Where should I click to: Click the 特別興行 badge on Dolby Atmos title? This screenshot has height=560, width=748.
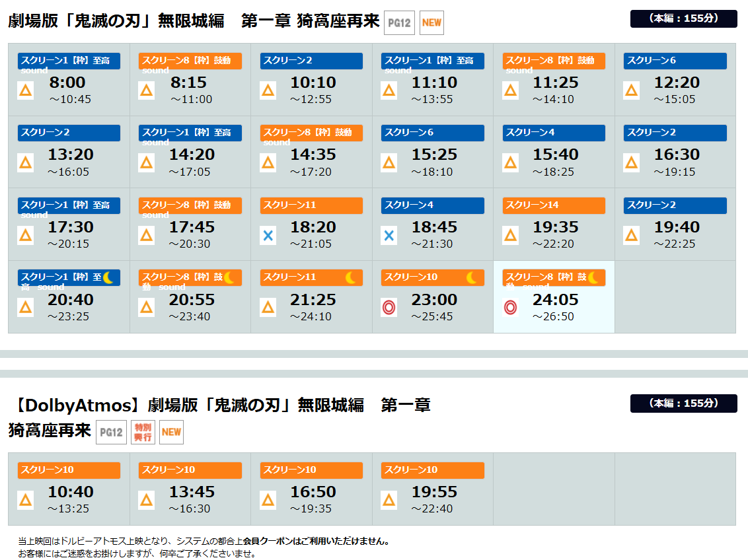143,433
